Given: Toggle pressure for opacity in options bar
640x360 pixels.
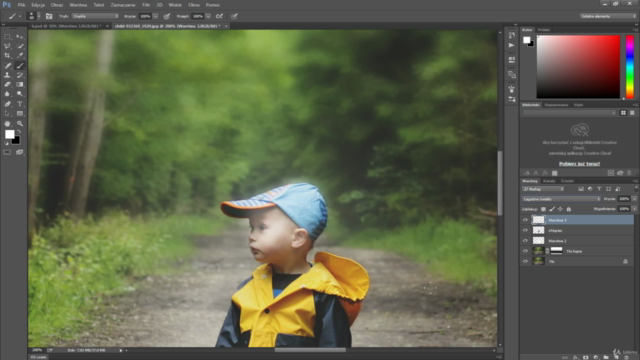Looking at the screenshot, I should click(x=167, y=16).
